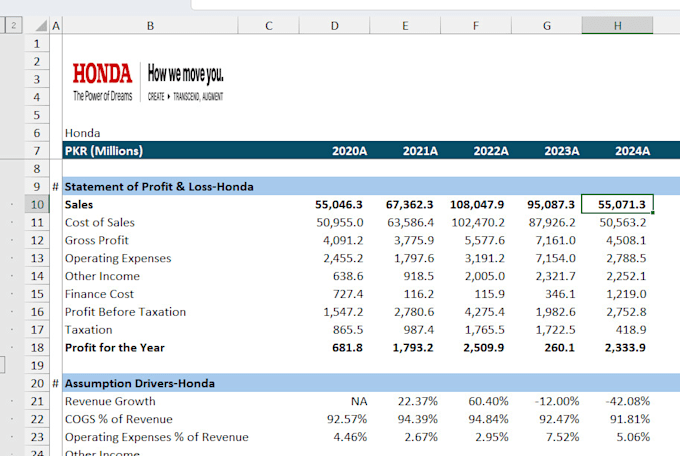This screenshot has height=456, width=680.
Task: Select the Assumption Drivers-Honda heading cell
Action: coord(139,383)
